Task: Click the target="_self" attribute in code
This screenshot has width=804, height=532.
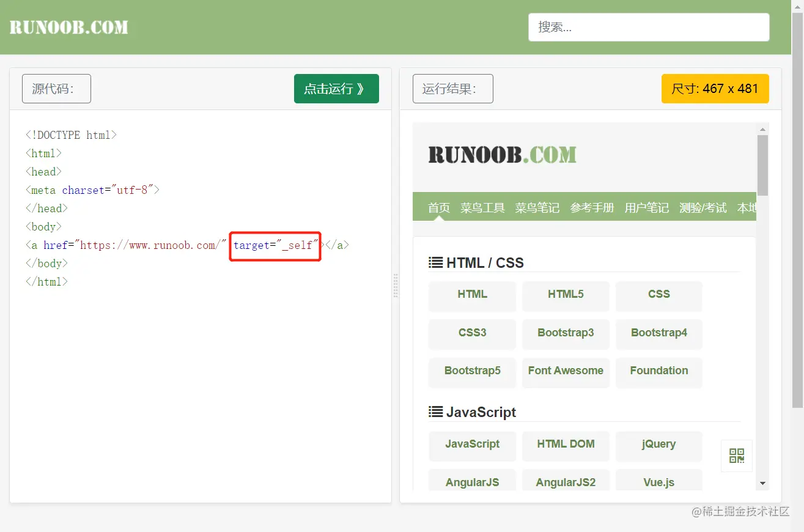Action: tap(276, 245)
